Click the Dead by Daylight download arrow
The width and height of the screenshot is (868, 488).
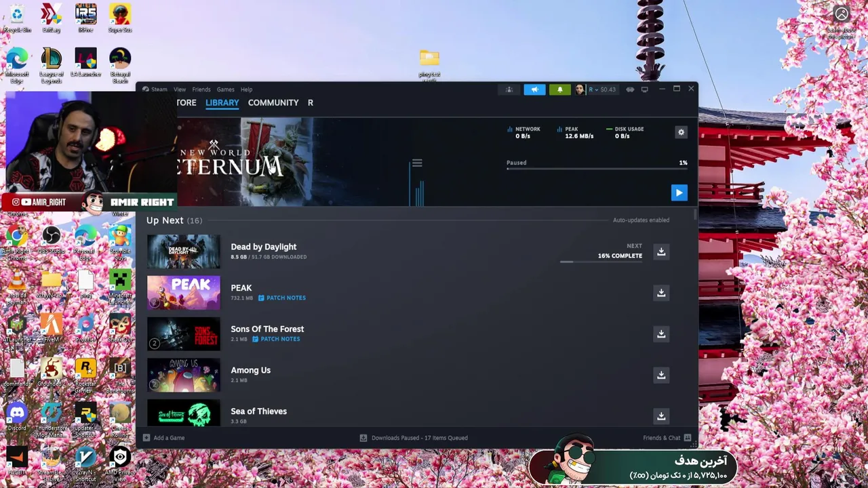661,252
